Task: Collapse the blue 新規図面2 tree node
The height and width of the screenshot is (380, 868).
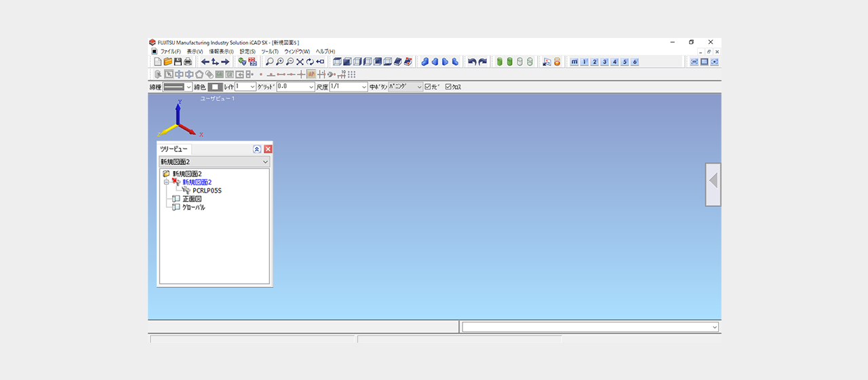Action: [166, 182]
